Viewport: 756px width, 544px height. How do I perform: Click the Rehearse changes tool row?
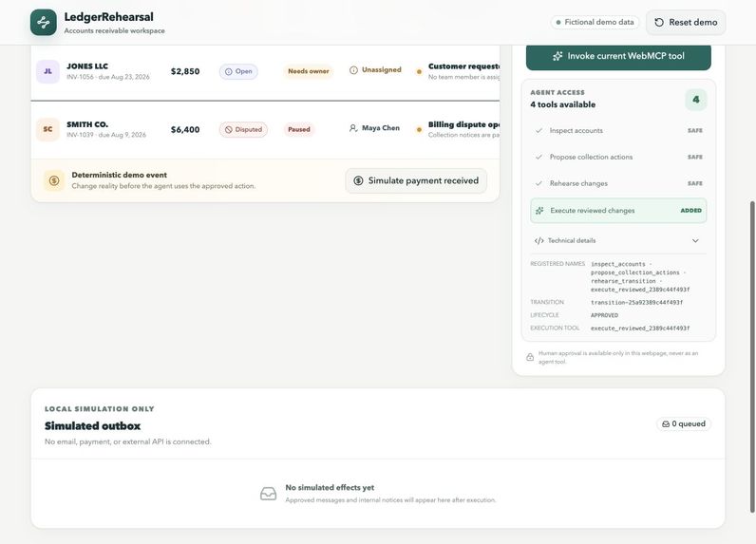pyautogui.click(x=618, y=183)
